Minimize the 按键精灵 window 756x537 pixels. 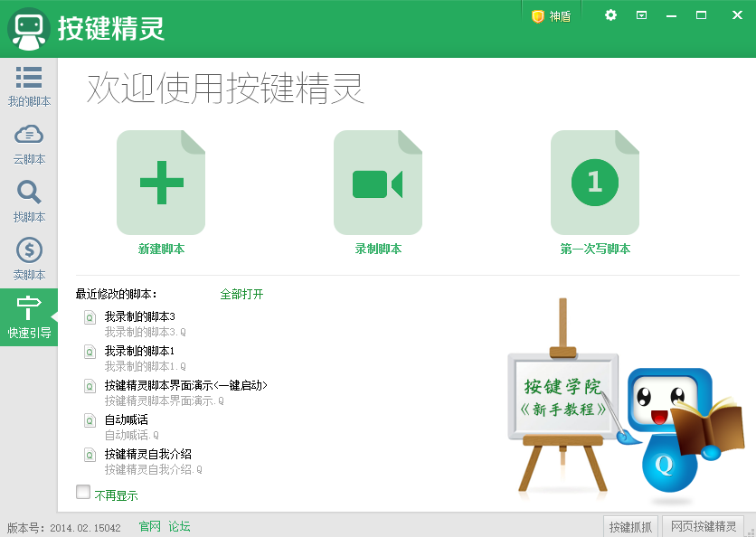click(x=671, y=15)
